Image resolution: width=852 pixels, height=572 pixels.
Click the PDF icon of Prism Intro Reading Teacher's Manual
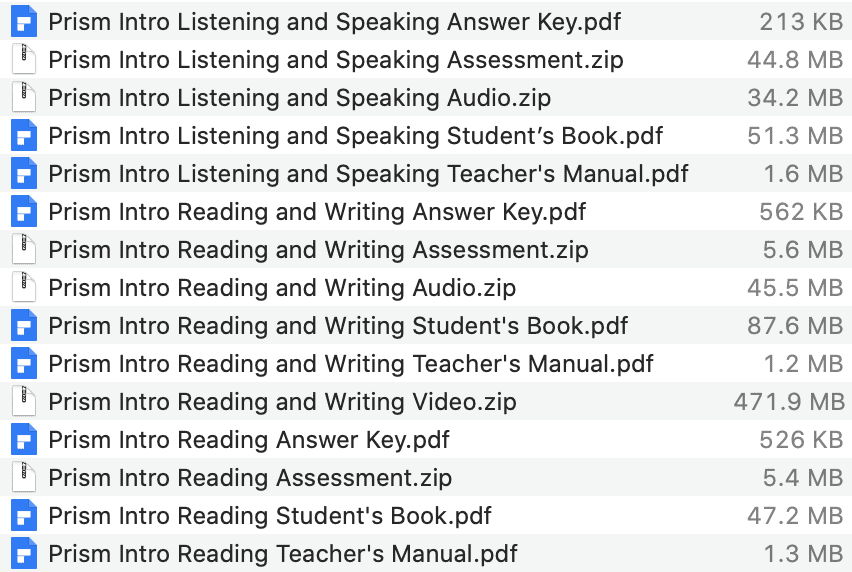[24, 554]
